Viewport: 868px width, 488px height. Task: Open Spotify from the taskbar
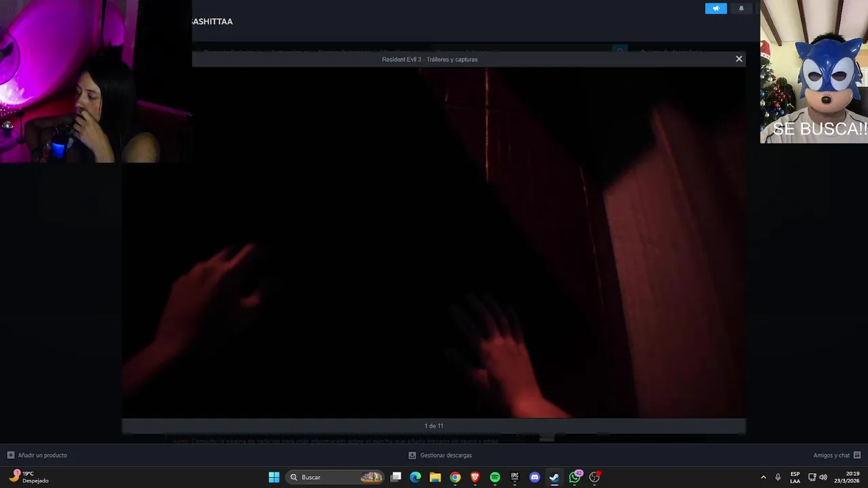click(x=495, y=477)
